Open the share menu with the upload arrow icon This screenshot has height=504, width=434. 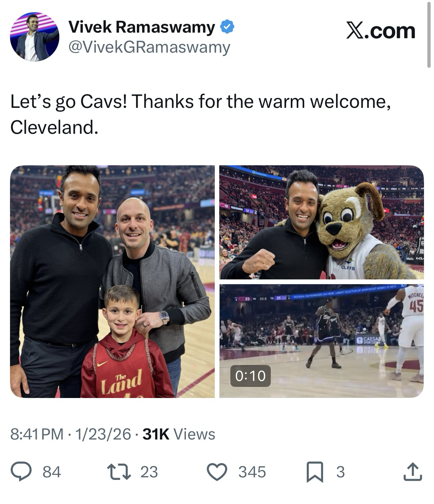412,472
